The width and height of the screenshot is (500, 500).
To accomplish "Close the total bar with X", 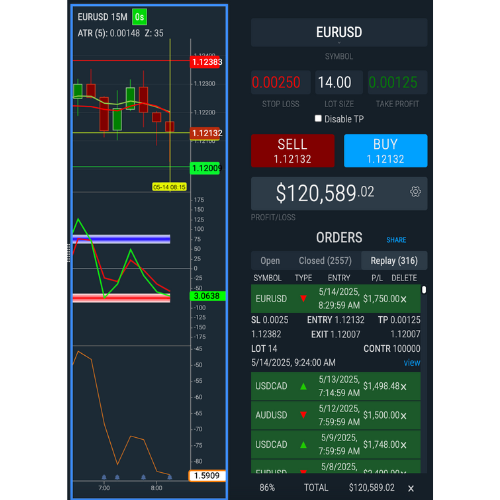I will [x=411, y=489].
